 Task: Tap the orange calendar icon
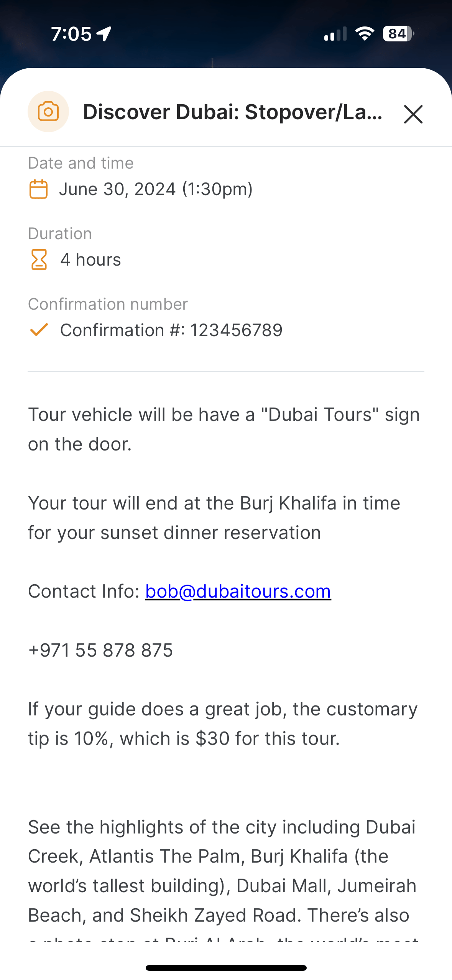tap(38, 189)
